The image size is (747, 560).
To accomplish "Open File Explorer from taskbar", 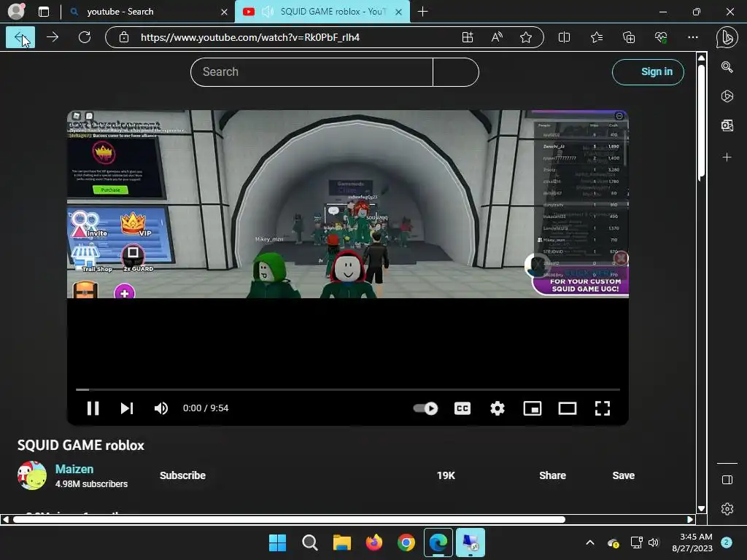I will pos(341,542).
